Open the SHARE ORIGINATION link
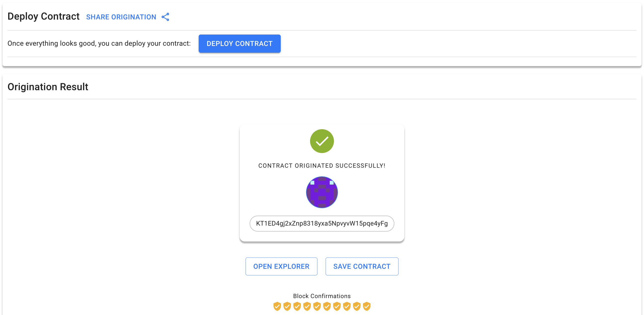 pyautogui.click(x=121, y=17)
